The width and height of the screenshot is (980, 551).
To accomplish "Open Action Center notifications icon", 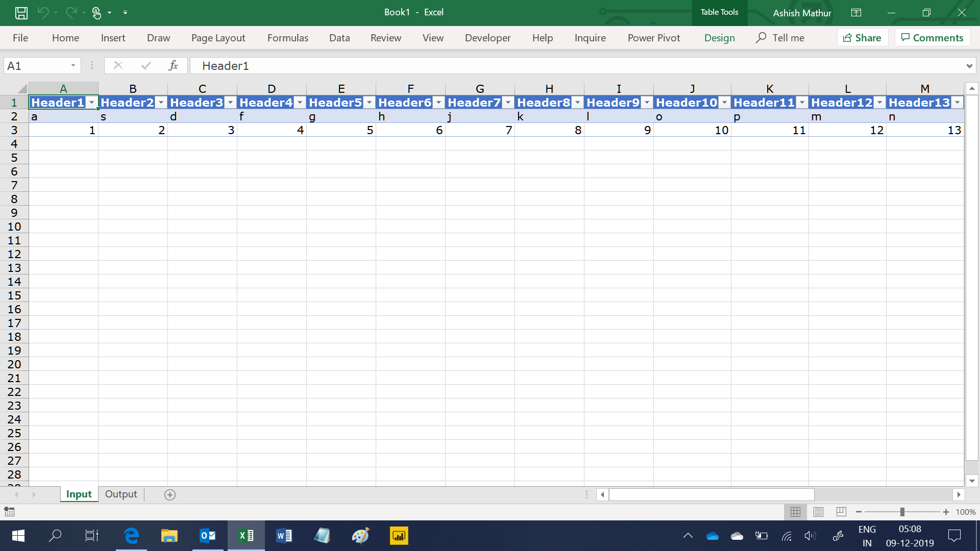I will point(954,536).
